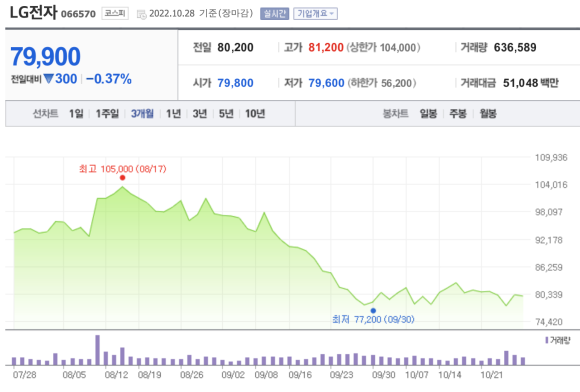Click the 실시간 real-time button
The image size is (580, 392).
[x=274, y=14]
